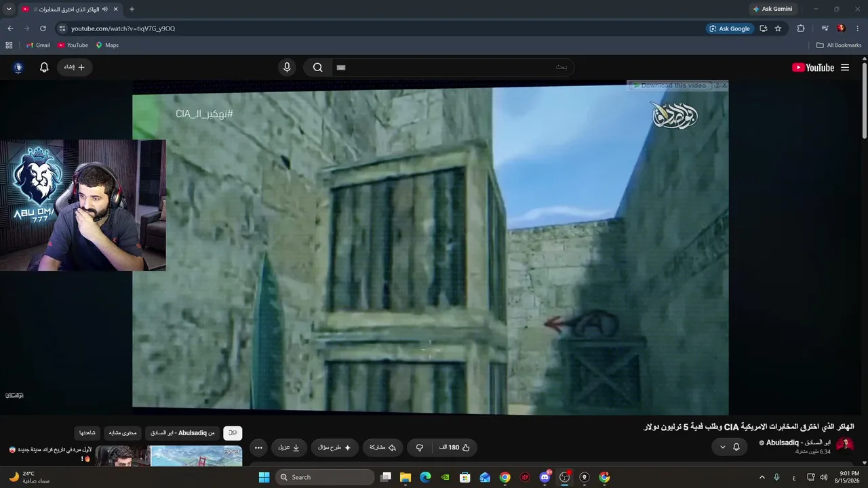Open the Chrome three-dot menu
The height and width of the screenshot is (488, 868).
pos(858,28)
